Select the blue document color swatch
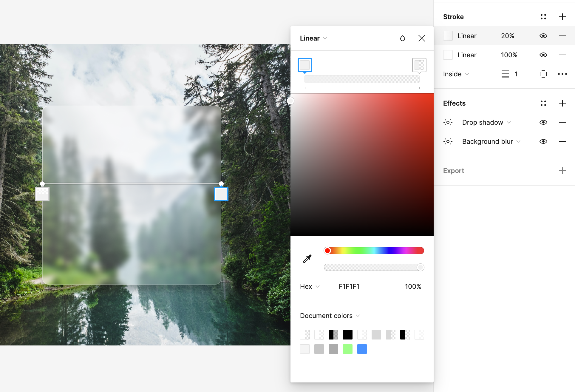 [362, 349]
